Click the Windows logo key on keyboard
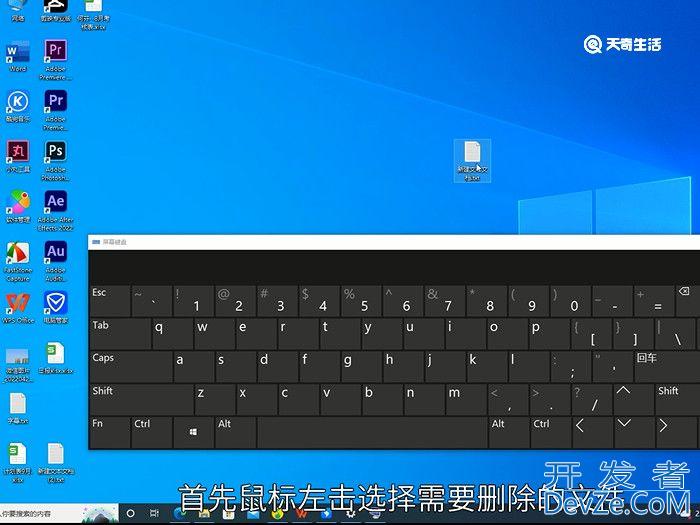 [x=193, y=432]
